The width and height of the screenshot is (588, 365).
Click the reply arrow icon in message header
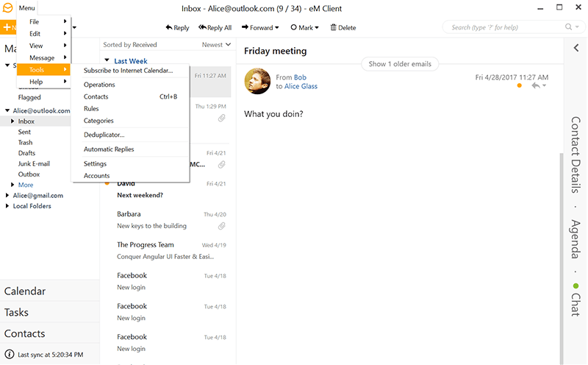point(536,85)
